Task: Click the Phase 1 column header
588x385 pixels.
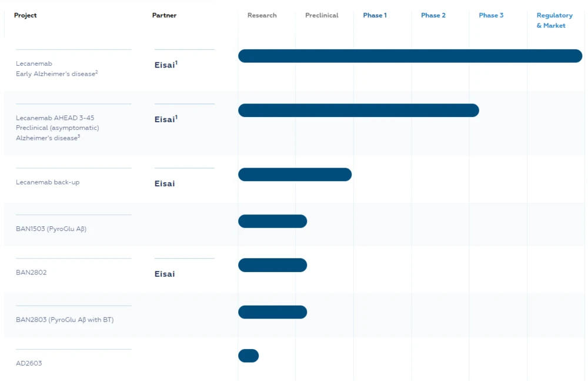Action: (x=375, y=15)
